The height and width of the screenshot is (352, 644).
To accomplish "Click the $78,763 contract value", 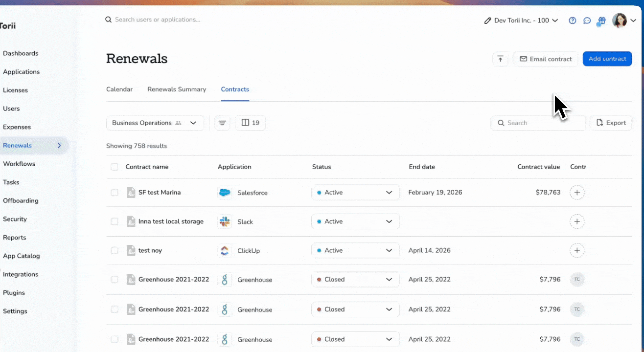I will (548, 193).
